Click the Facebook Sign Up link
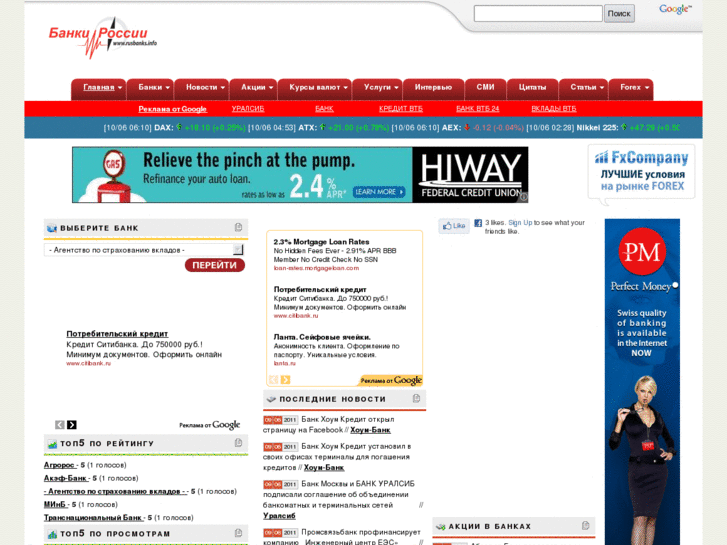 [520, 223]
